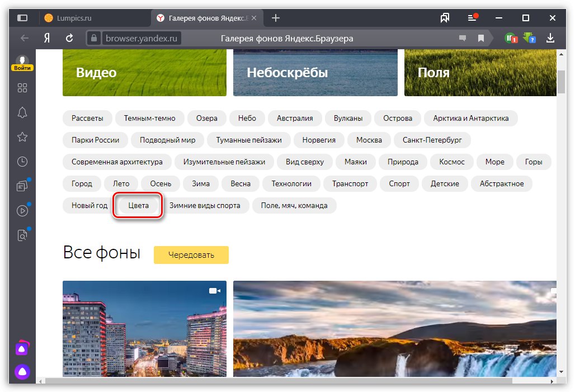
Task: Open the Downloads arrow icon near the toolbar
Action: [x=550, y=37]
